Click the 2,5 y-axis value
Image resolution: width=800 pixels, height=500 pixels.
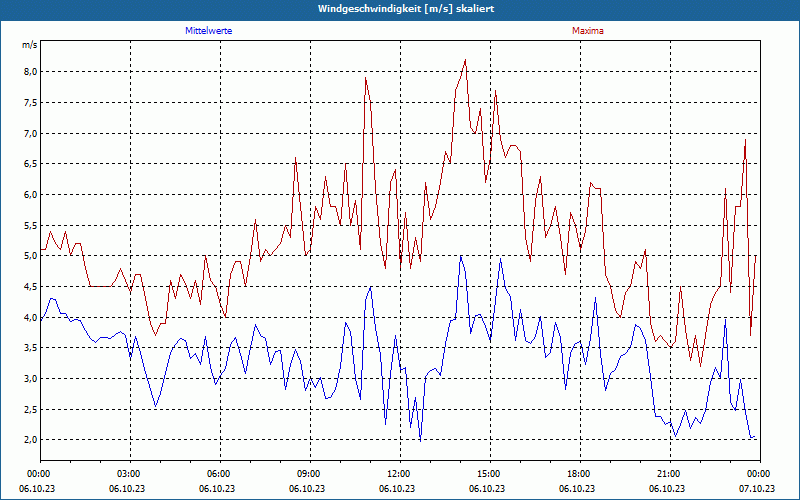31,409
